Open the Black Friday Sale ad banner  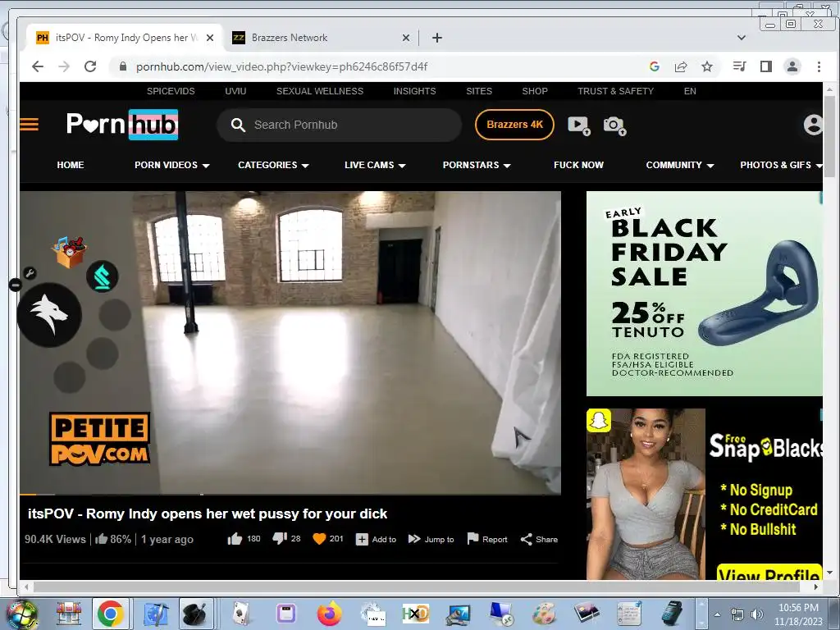[705, 294]
